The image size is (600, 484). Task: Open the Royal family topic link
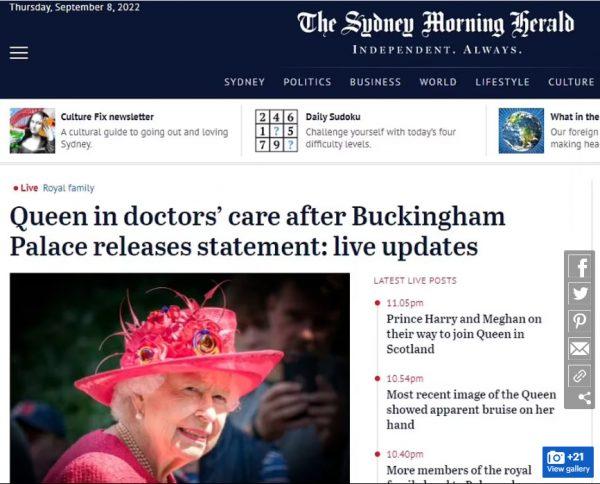(x=68, y=188)
